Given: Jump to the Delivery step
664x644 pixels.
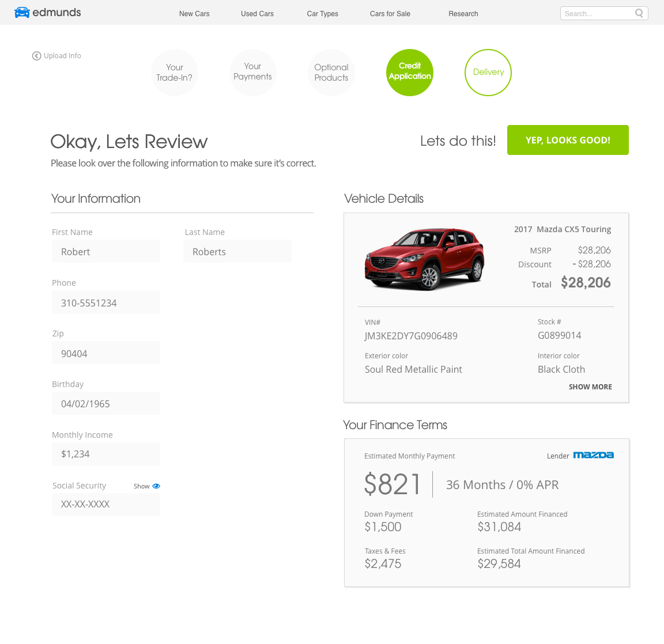Looking at the screenshot, I should (488, 73).
